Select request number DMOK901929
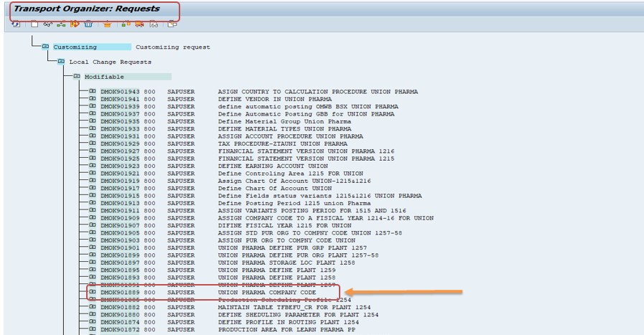Viewport: 644px width, 335px height. click(120, 143)
